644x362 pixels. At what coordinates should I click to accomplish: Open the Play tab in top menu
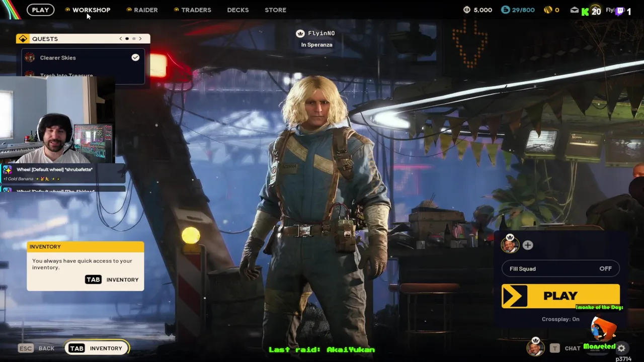[40, 10]
